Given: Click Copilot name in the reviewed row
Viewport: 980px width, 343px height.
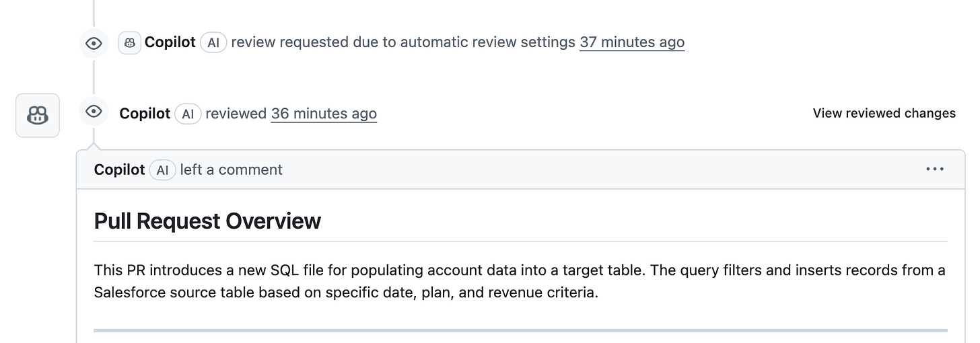Looking at the screenshot, I should [145, 114].
